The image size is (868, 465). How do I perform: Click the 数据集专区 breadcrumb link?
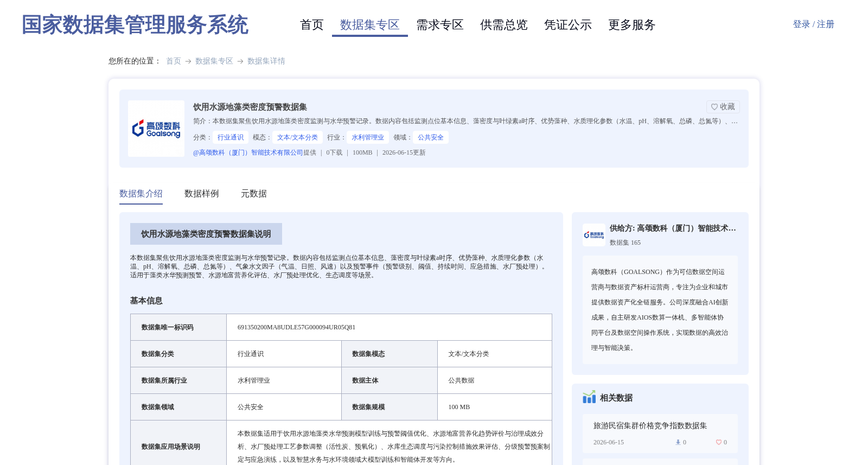click(214, 61)
